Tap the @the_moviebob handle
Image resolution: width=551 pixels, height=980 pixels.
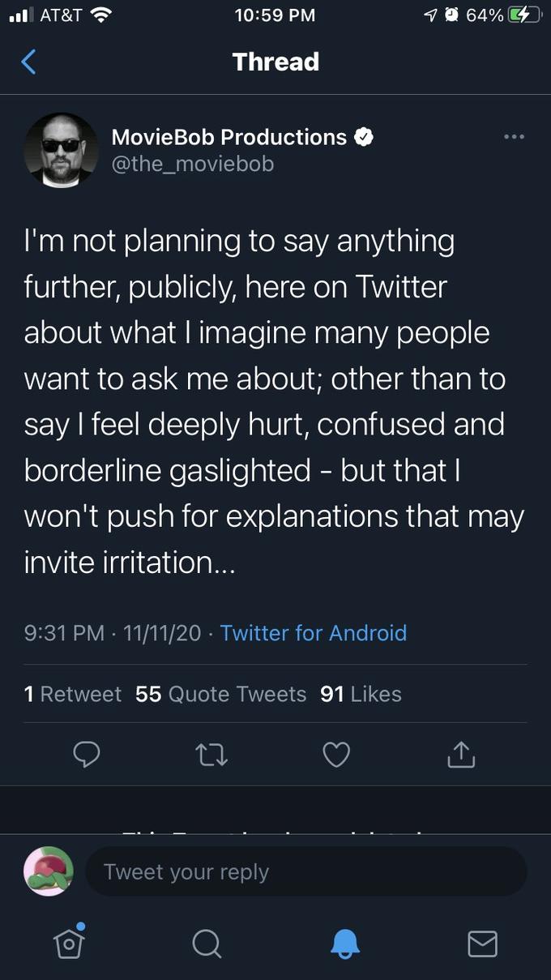[x=193, y=164]
